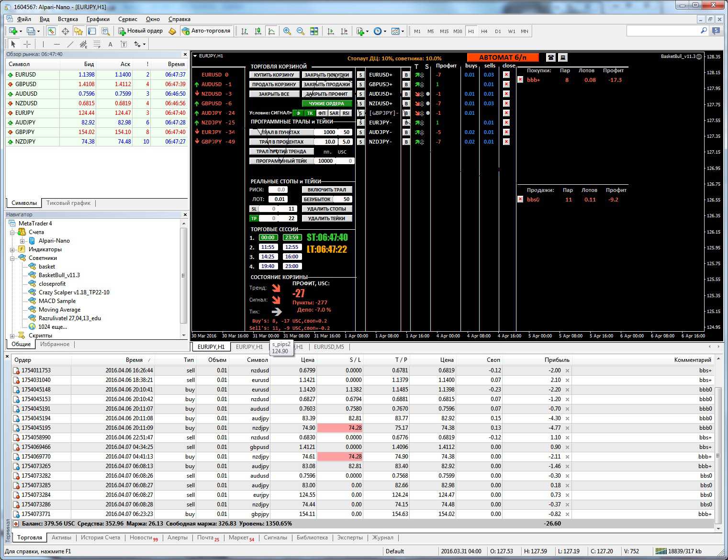This screenshot has height=560, width=728.
Task: Click the toolbar search input field
Action: (x=663, y=31)
